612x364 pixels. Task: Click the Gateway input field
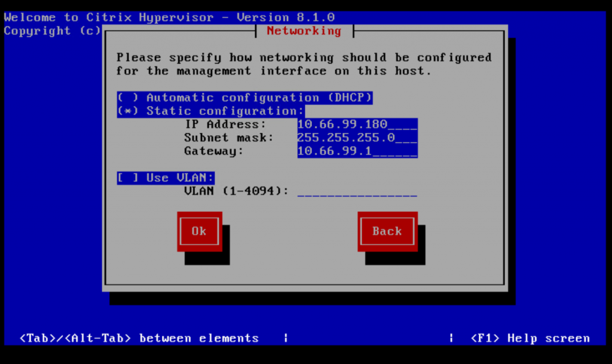click(x=357, y=151)
